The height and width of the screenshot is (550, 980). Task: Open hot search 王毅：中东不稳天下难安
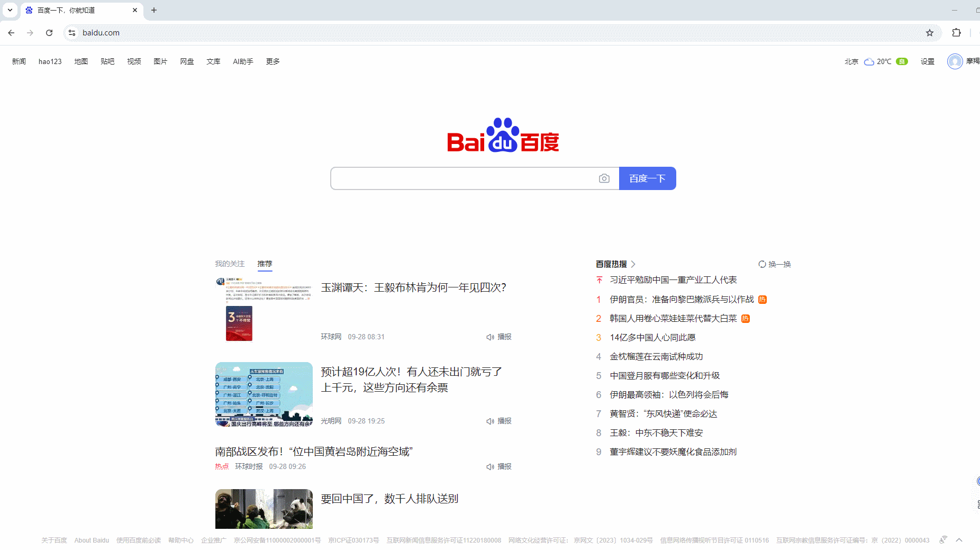[656, 433]
